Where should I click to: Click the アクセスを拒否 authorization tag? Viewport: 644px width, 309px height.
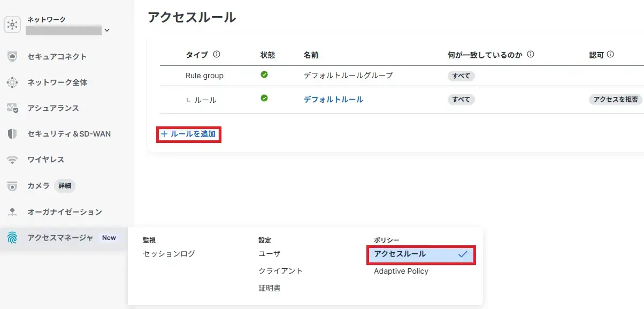coord(615,100)
